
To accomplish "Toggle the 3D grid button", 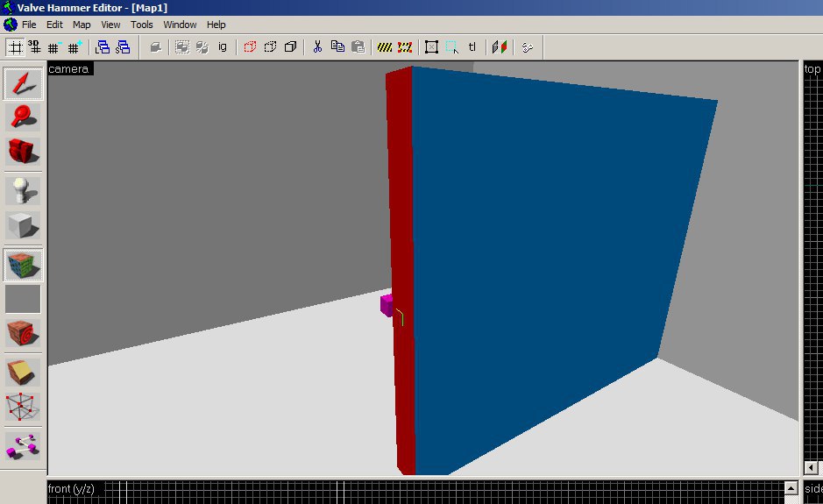I will coord(35,47).
